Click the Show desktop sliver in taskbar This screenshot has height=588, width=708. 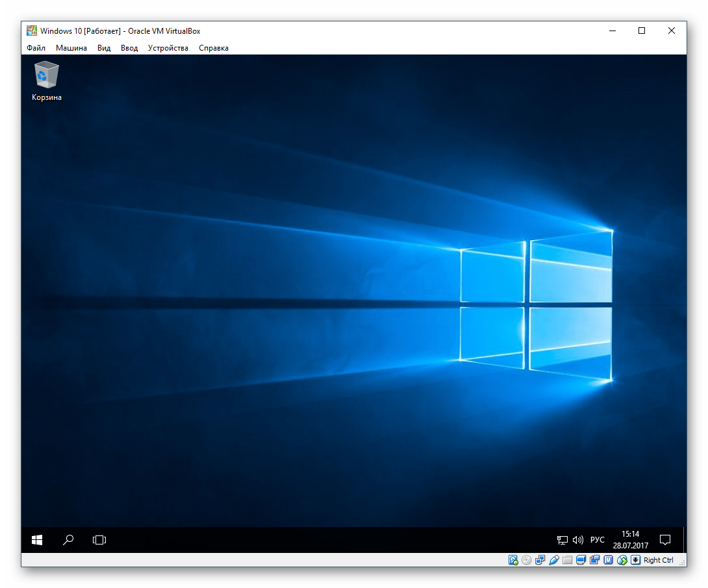coord(685,540)
